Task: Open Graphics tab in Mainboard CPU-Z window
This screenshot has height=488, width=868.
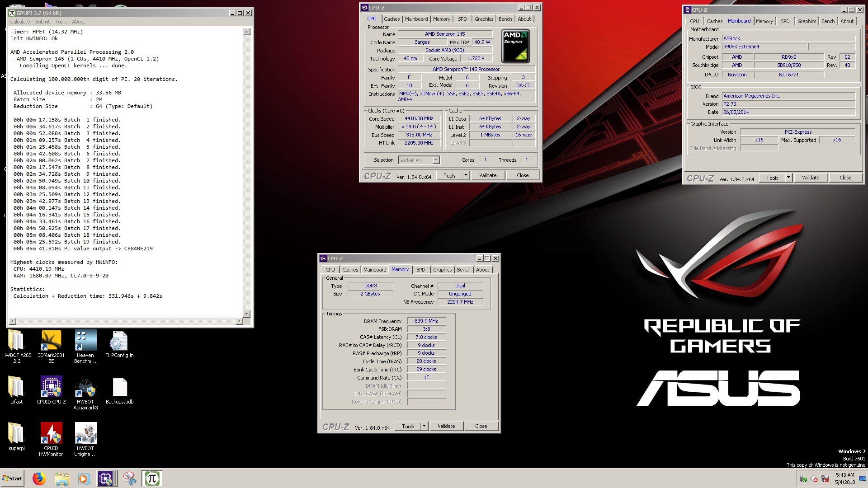Action: click(807, 21)
